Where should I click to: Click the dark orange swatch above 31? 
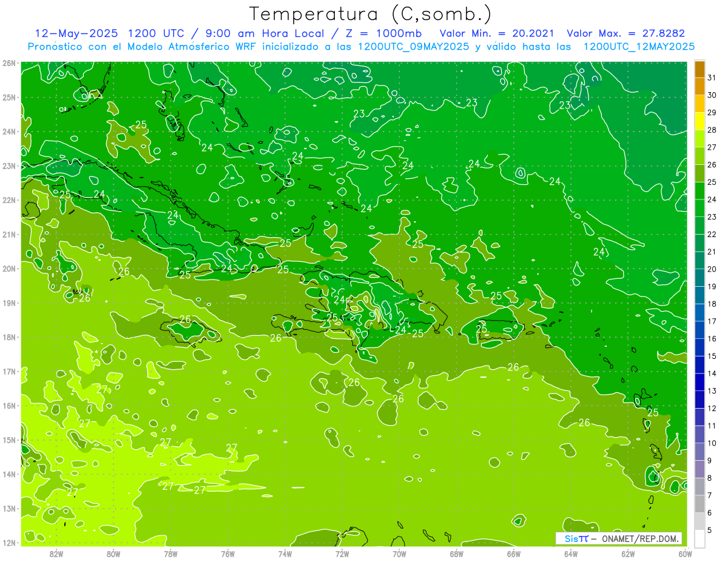(x=699, y=69)
